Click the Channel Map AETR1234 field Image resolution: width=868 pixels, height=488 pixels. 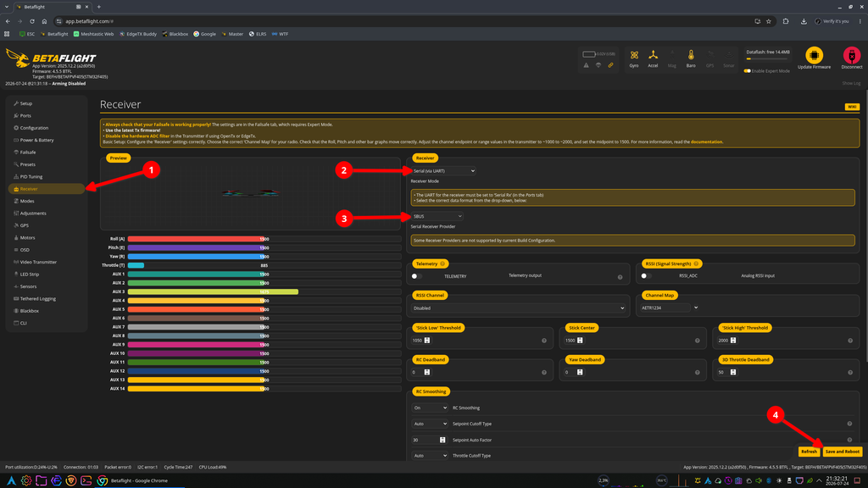pos(665,308)
